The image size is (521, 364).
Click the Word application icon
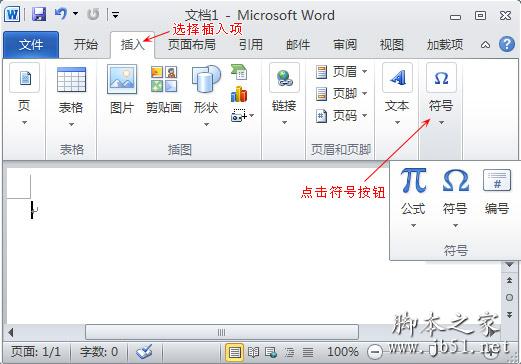(x=12, y=15)
